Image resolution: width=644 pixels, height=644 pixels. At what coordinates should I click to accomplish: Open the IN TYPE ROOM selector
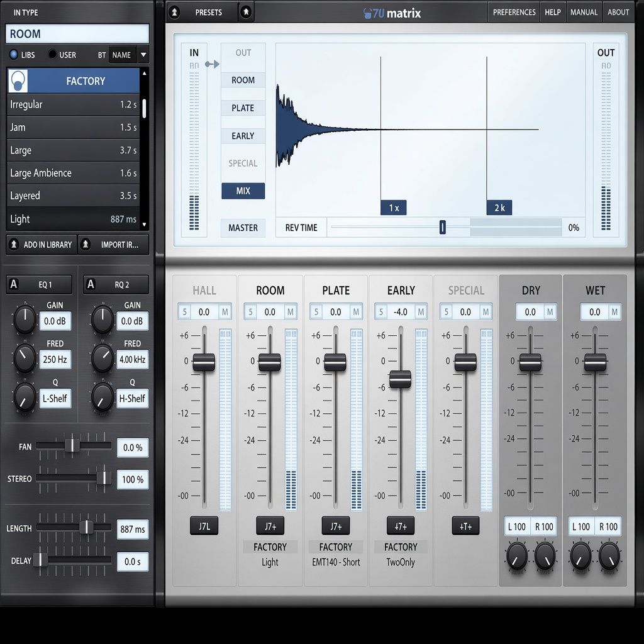click(77, 34)
